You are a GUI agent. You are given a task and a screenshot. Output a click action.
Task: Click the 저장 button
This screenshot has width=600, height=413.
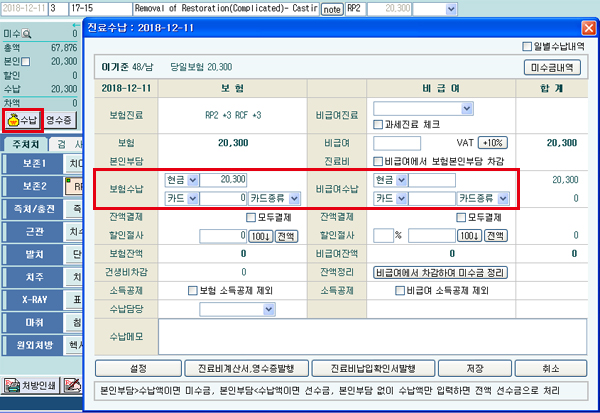point(474,369)
